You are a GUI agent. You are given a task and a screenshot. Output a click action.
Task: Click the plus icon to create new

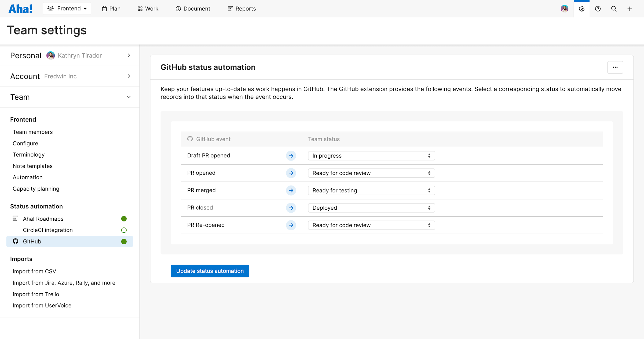[x=630, y=9]
